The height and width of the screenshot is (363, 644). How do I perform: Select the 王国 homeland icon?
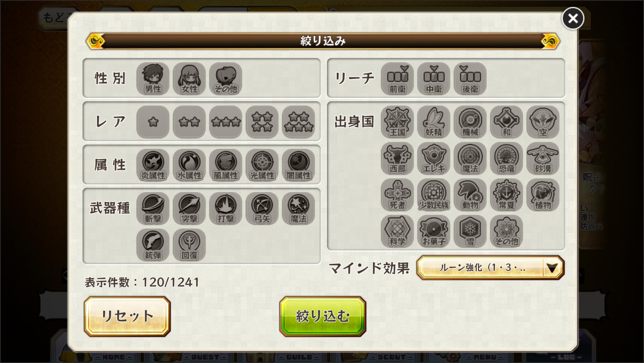point(397,122)
